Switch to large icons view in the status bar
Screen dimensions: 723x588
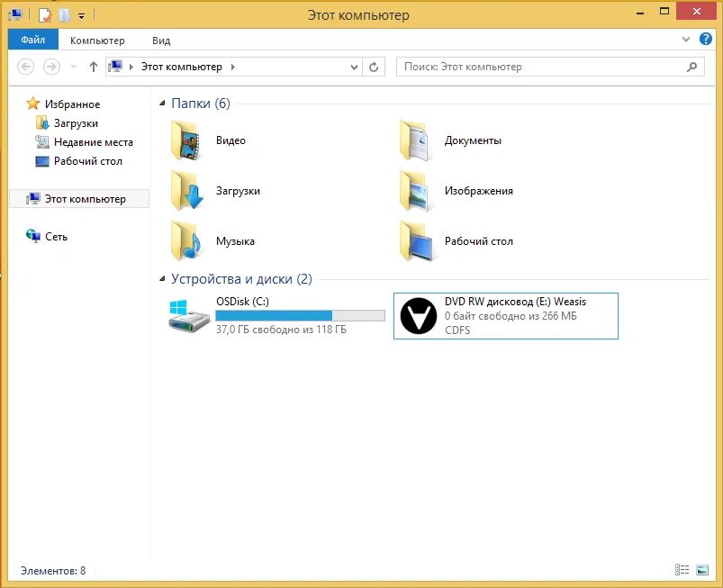(702, 570)
